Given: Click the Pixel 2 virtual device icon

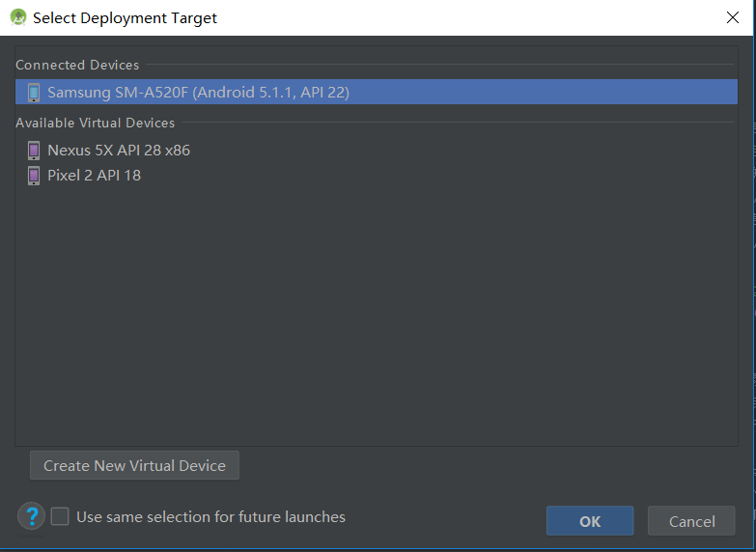Looking at the screenshot, I should (x=34, y=176).
